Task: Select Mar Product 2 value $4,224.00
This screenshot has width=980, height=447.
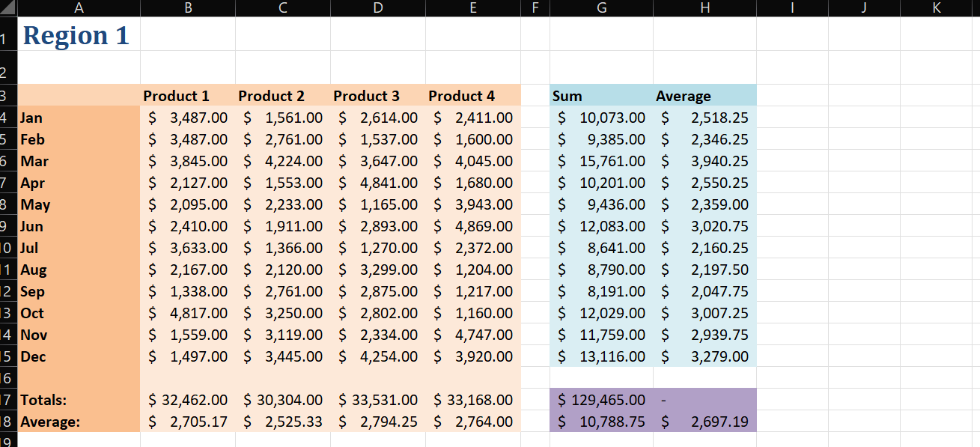Action: pyautogui.click(x=283, y=161)
